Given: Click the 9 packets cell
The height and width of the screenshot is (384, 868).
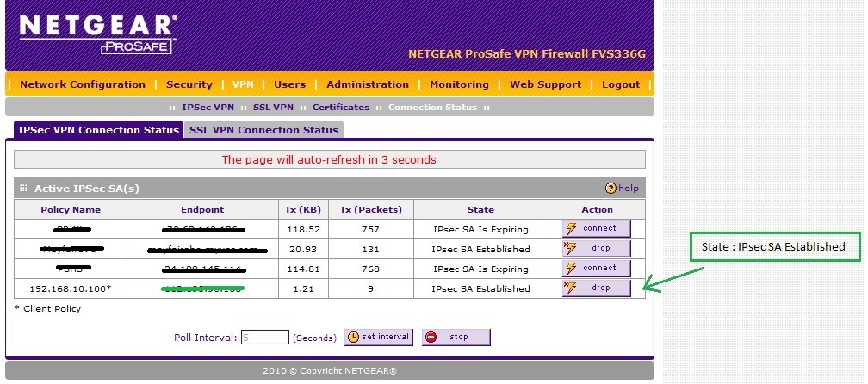Looking at the screenshot, I should pyautogui.click(x=371, y=288).
